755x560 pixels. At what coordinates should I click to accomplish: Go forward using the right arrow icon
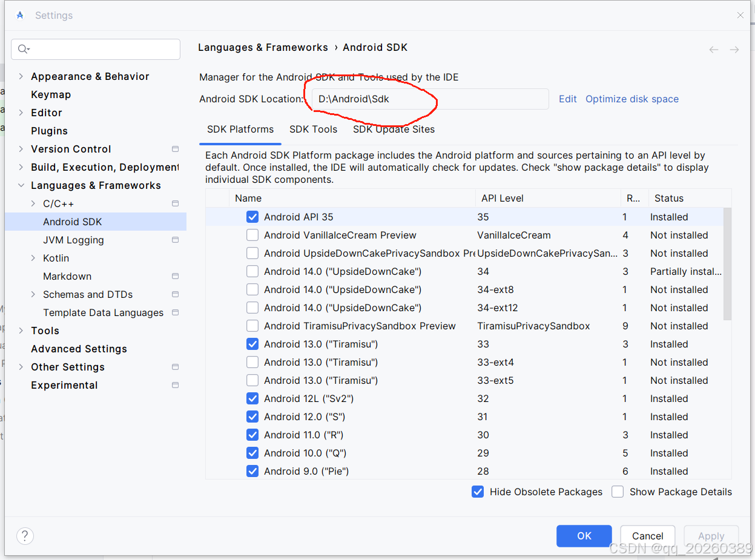tap(734, 50)
